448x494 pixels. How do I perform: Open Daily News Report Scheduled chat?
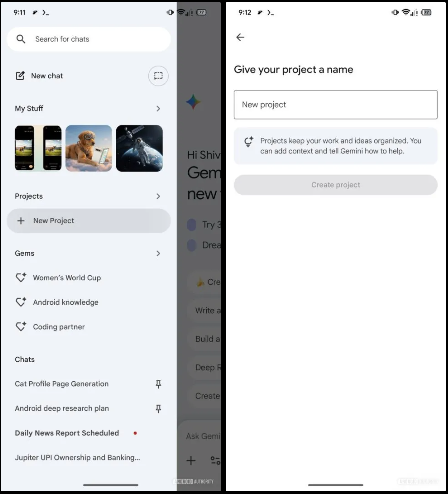(x=67, y=433)
